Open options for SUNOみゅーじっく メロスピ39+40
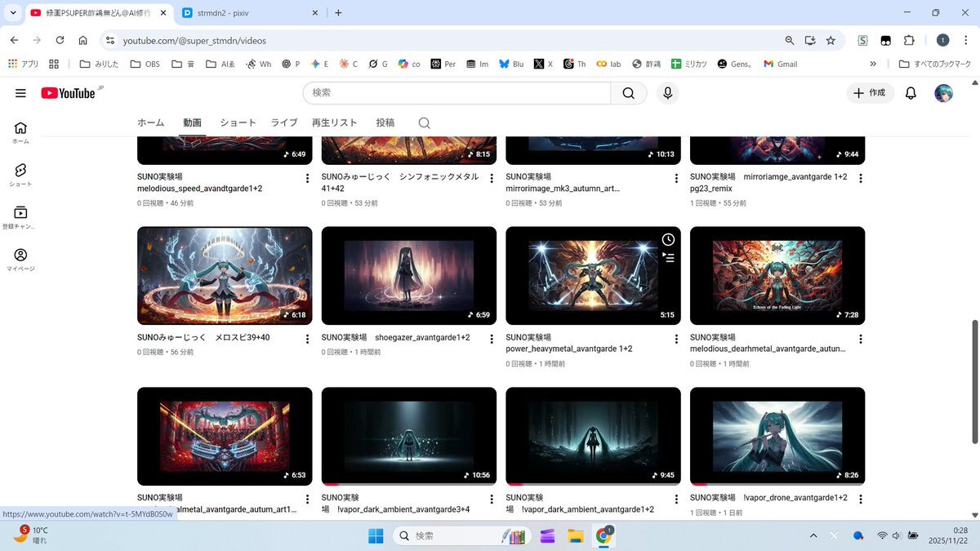980x551 pixels. (308, 339)
